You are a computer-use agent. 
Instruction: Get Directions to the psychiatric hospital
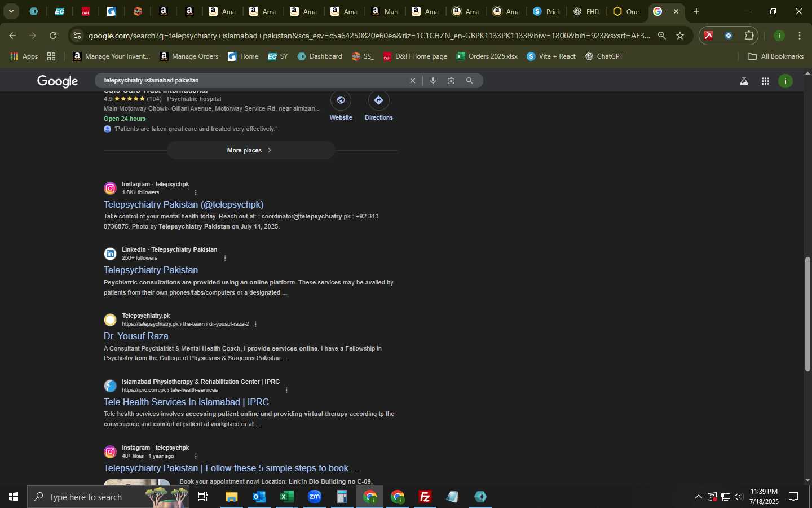tap(378, 106)
